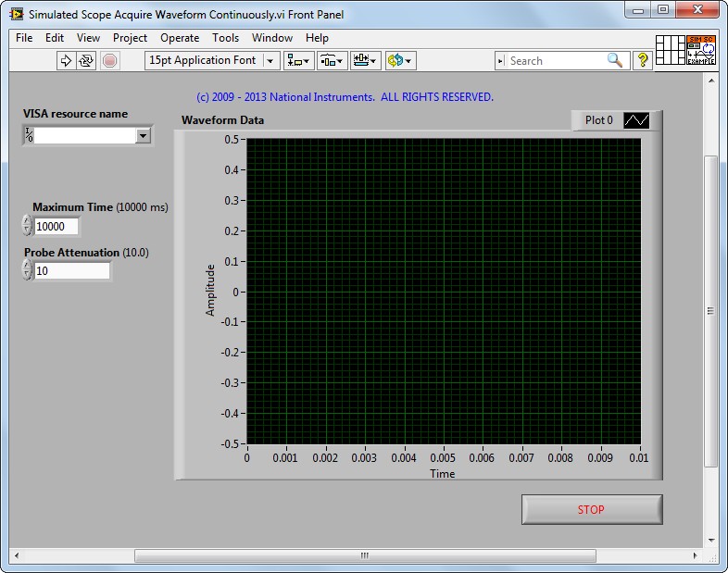Screen dimensions: 728x573
Task: Click the Waveform Data graph label
Action: (223, 120)
